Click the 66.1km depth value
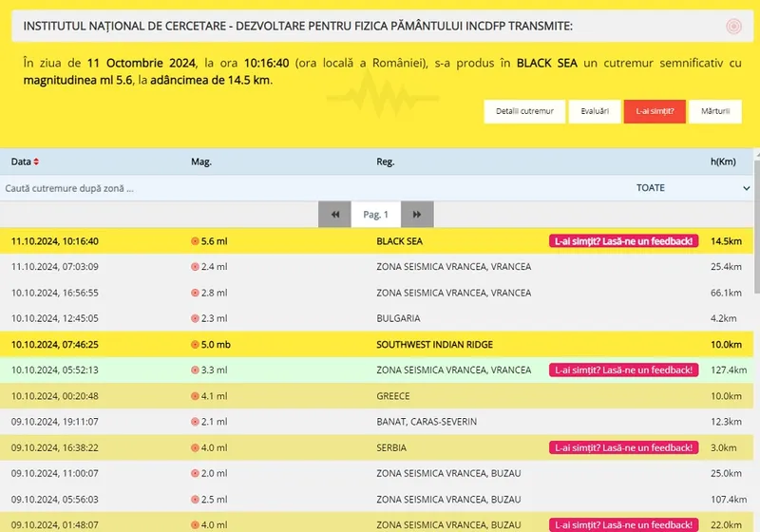This screenshot has width=760, height=532. [726, 293]
